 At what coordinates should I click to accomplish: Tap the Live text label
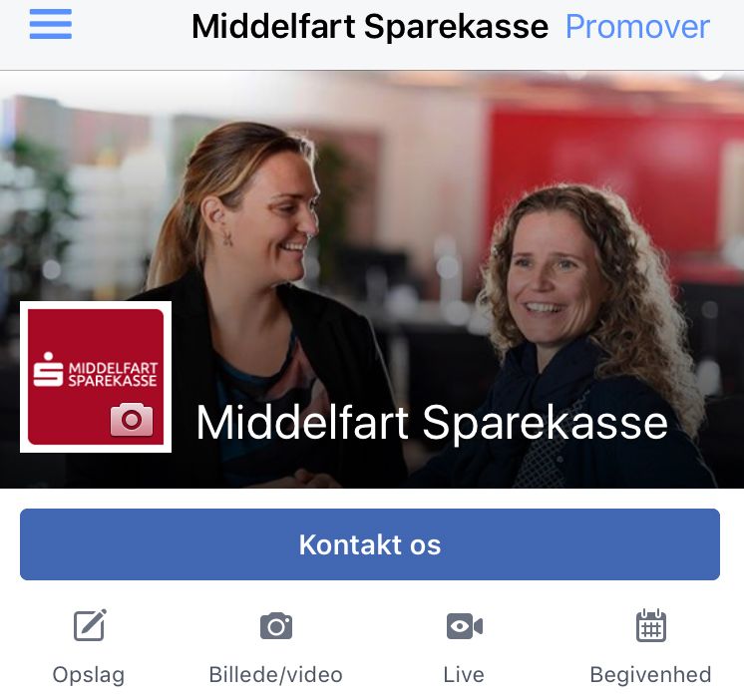[x=464, y=674]
